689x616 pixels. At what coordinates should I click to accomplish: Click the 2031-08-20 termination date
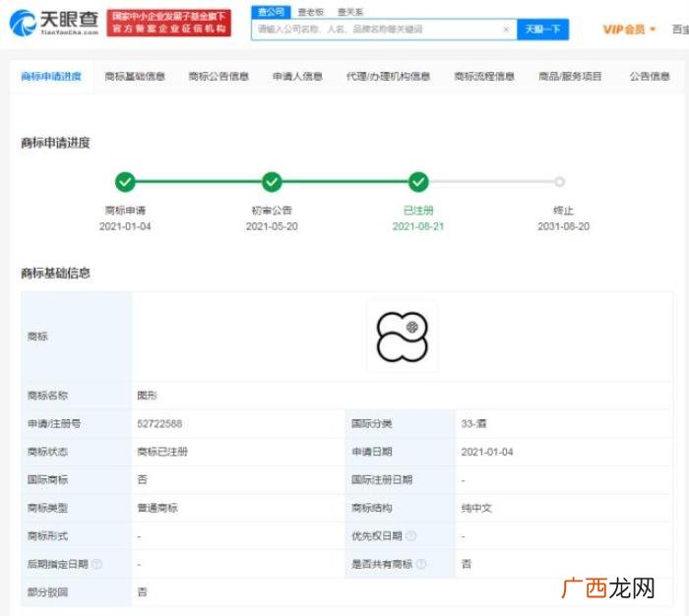563,226
